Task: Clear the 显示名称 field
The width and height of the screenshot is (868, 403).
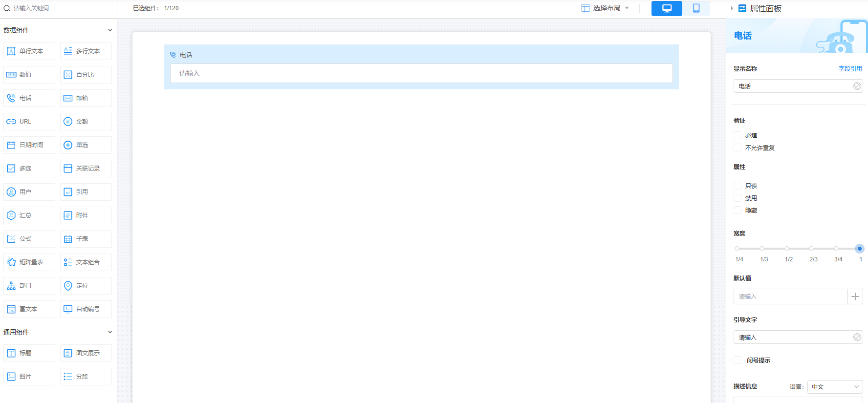Action: pos(857,86)
